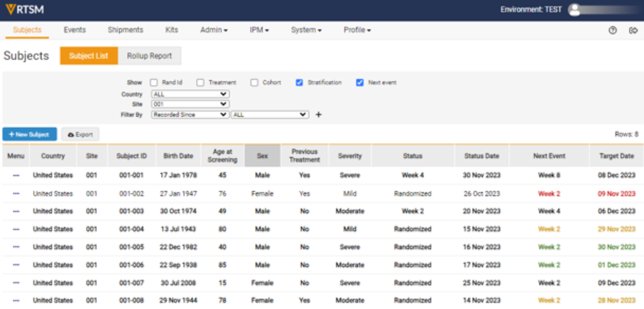Screen dimensions: 644x309
Task: Sort by the Sex column header
Action: [x=262, y=156]
